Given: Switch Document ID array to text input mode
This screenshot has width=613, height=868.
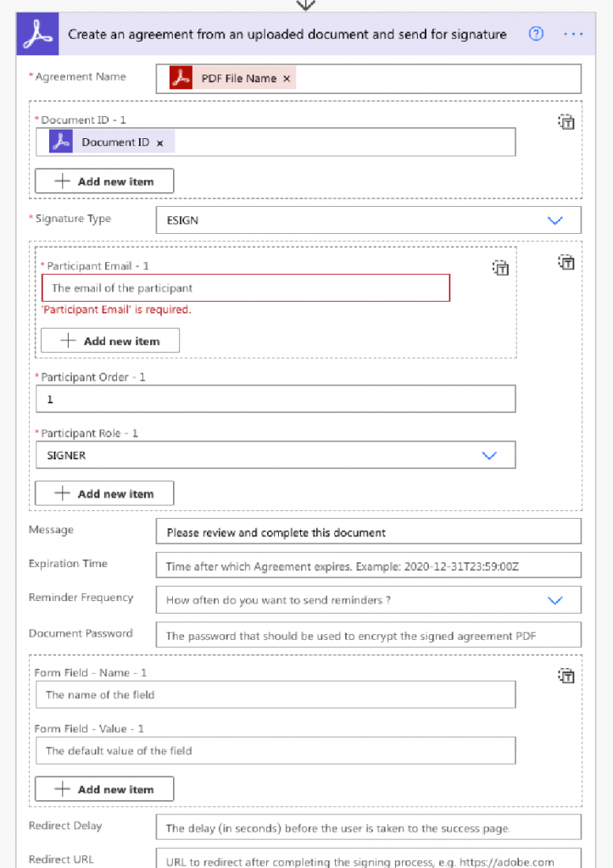Looking at the screenshot, I should 566,122.
